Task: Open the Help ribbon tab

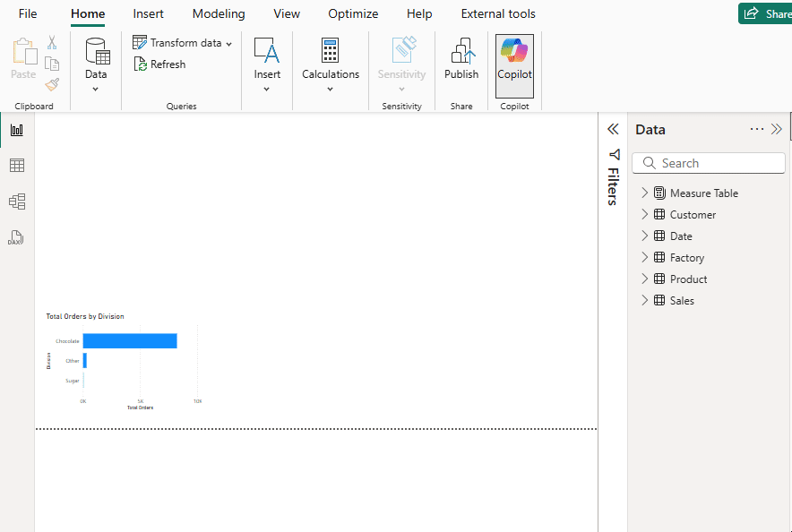Action: pyautogui.click(x=419, y=13)
